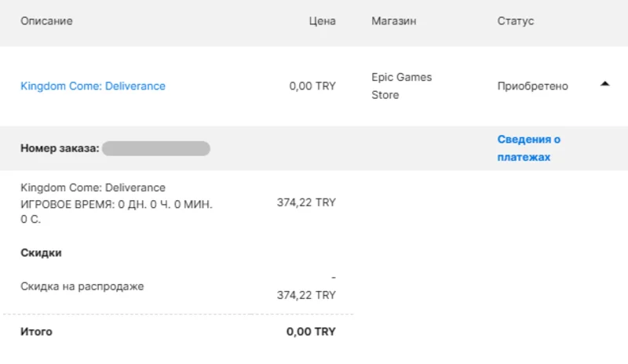The width and height of the screenshot is (628, 364).
Task: Open the Kingdom Come: Deliverance game link
Action: [93, 86]
